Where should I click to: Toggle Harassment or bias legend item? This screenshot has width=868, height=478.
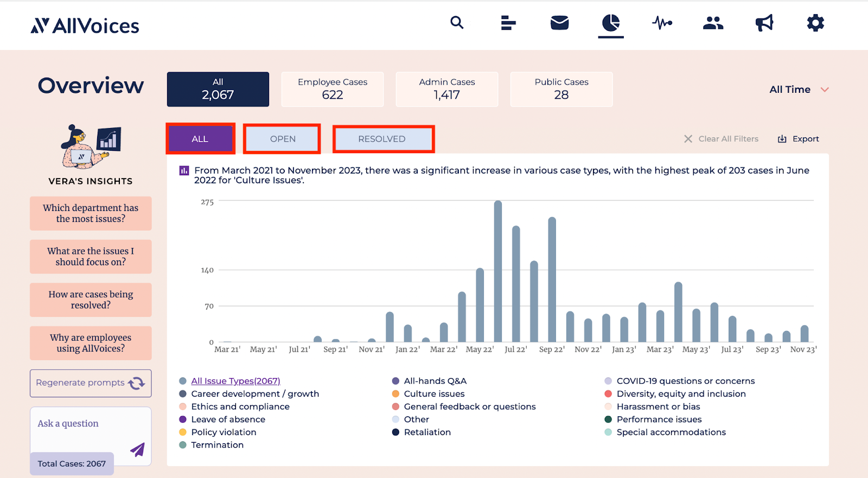coord(658,407)
